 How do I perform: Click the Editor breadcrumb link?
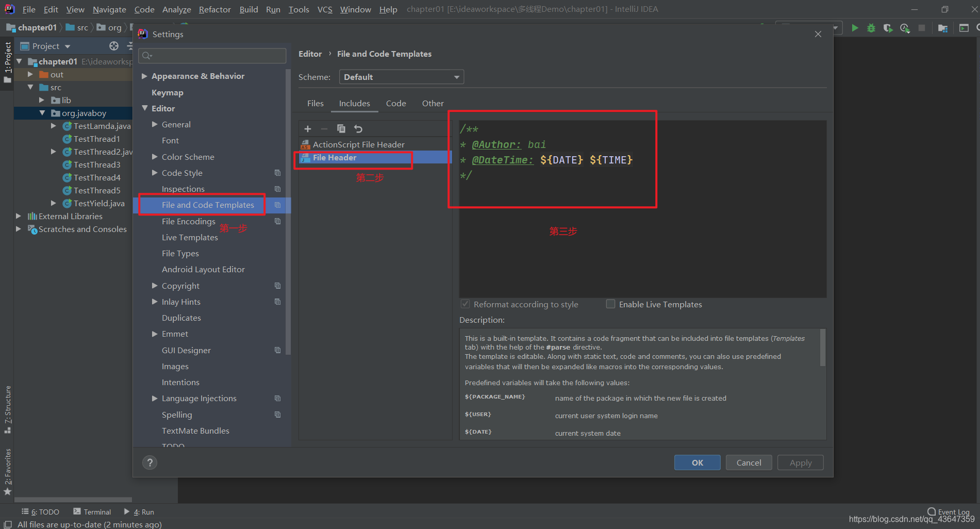pos(310,54)
